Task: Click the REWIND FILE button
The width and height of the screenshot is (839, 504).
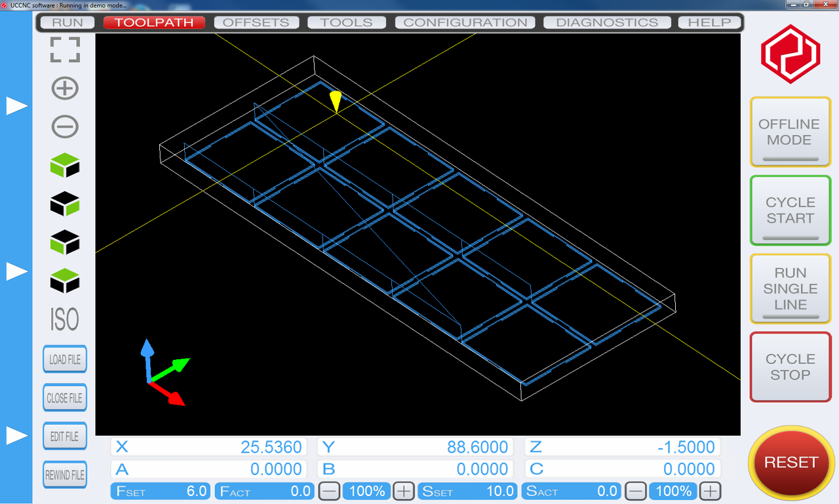Action: point(65,475)
